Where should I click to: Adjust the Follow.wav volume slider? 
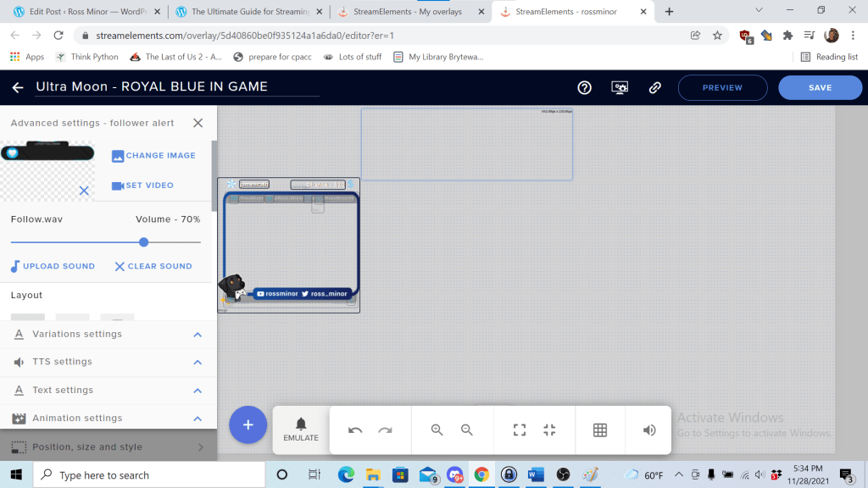click(x=142, y=241)
